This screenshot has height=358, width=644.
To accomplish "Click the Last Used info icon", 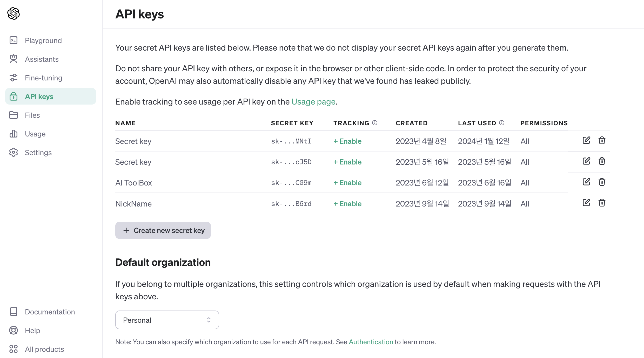I will pyautogui.click(x=502, y=123).
